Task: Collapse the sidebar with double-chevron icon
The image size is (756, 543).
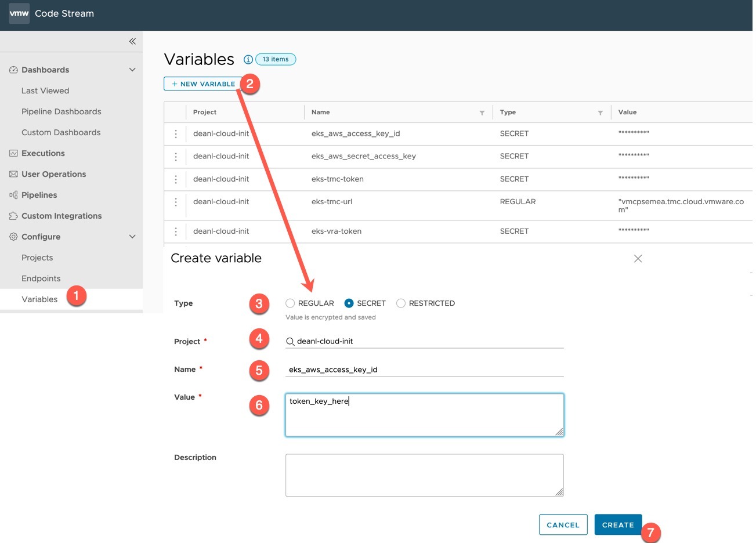Action: [132, 41]
